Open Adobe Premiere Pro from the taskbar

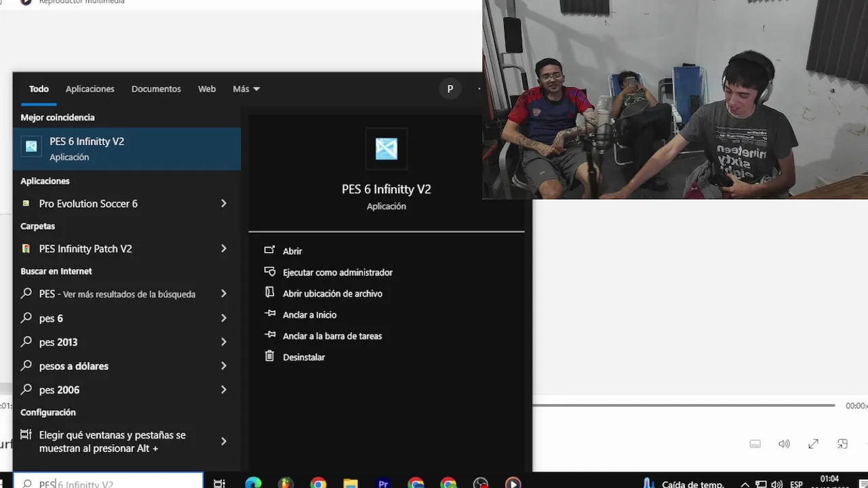click(x=383, y=483)
